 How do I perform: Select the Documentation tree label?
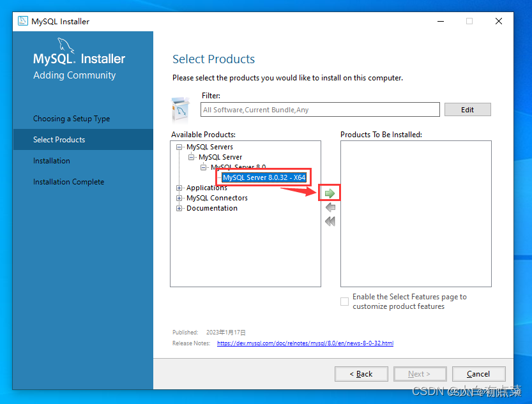(x=212, y=208)
